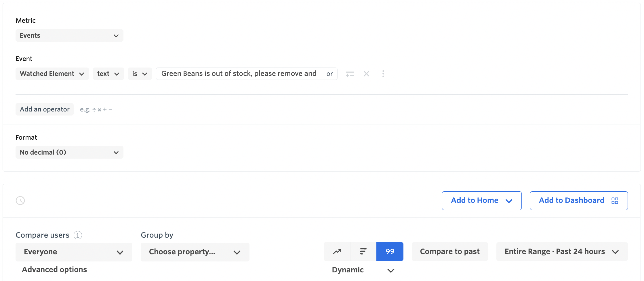644x281 pixels.
Task: Open the Metric Events dropdown
Action: tap(69, 36)
